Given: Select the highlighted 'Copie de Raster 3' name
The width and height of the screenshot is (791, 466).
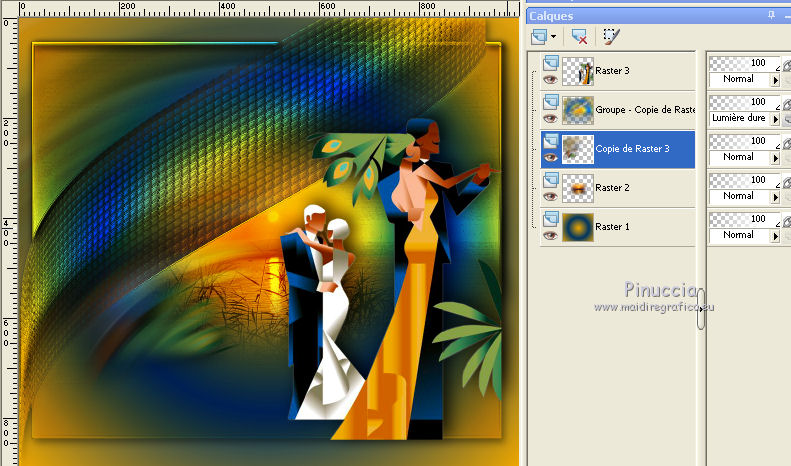Looking at the screenshot, I should pyautogui.click(x=633, y=149).
